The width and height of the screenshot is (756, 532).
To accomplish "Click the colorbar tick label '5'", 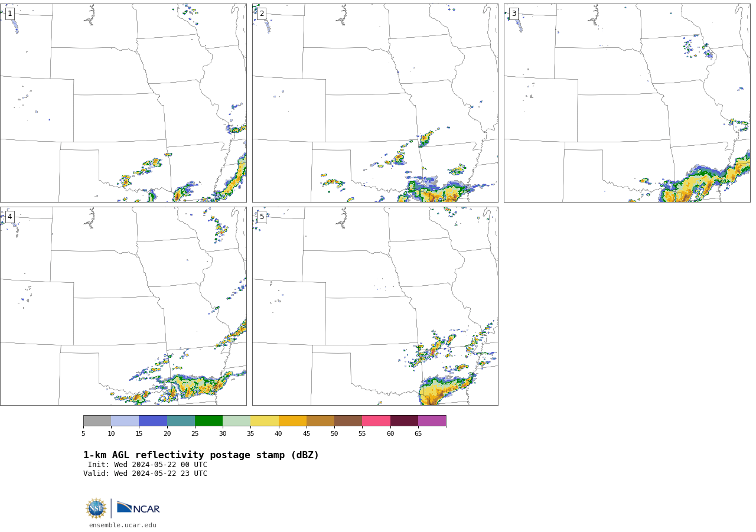I will point(83,433).
